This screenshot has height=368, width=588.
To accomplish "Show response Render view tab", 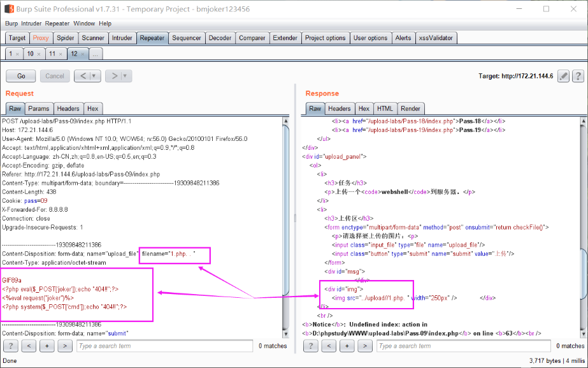I will [x=410, y=108].
